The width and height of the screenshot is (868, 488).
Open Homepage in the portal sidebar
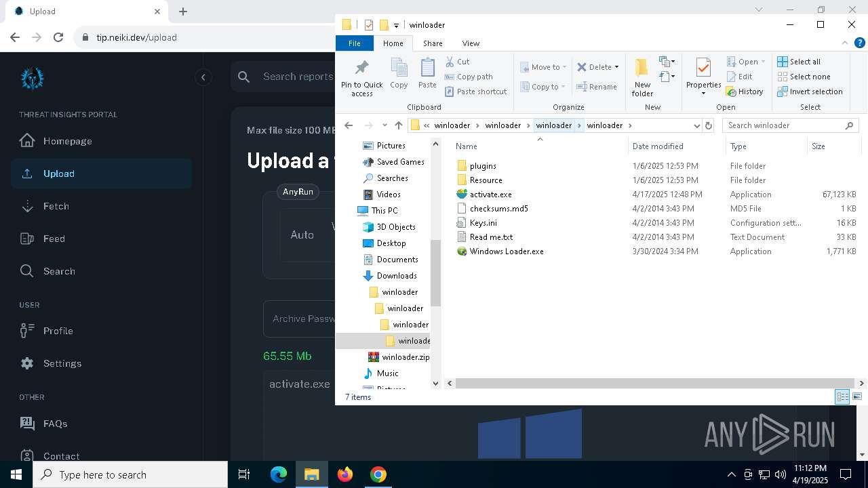(x=67, y=141)
